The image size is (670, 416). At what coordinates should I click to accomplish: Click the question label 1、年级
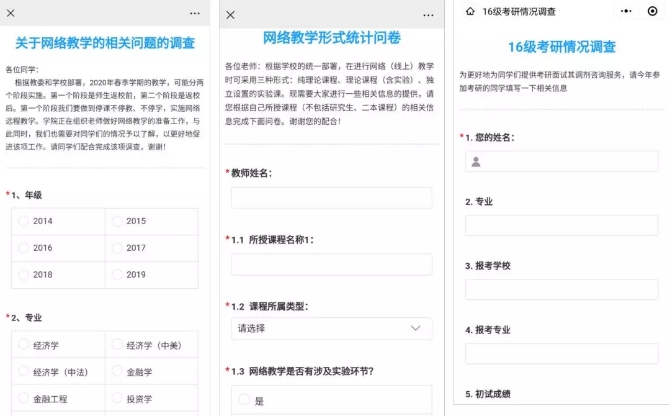26,195
